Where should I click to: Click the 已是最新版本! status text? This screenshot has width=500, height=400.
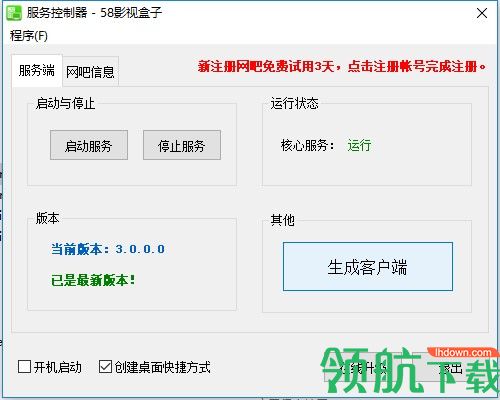coord(93,280)
